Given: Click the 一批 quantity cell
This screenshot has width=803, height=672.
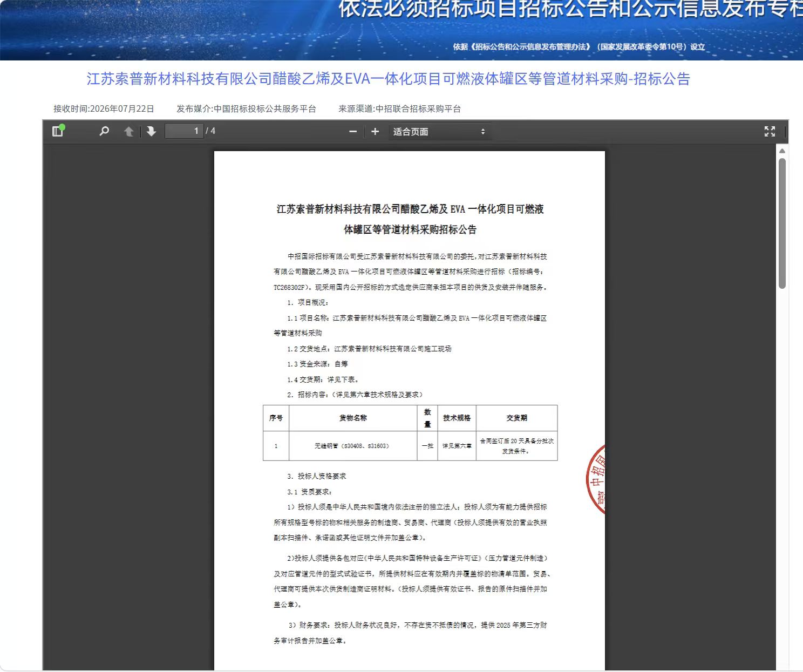Looking at the screenshot, I should point(427,446).
